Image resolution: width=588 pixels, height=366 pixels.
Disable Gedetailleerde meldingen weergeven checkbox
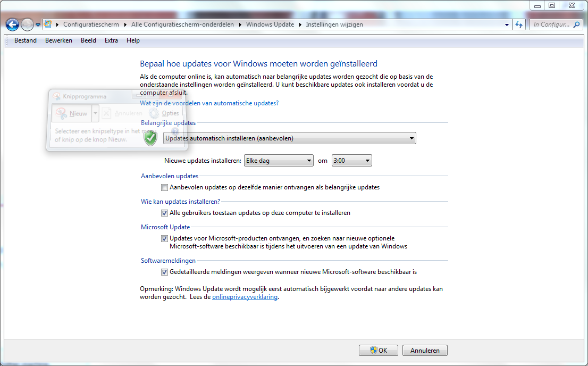164,272
